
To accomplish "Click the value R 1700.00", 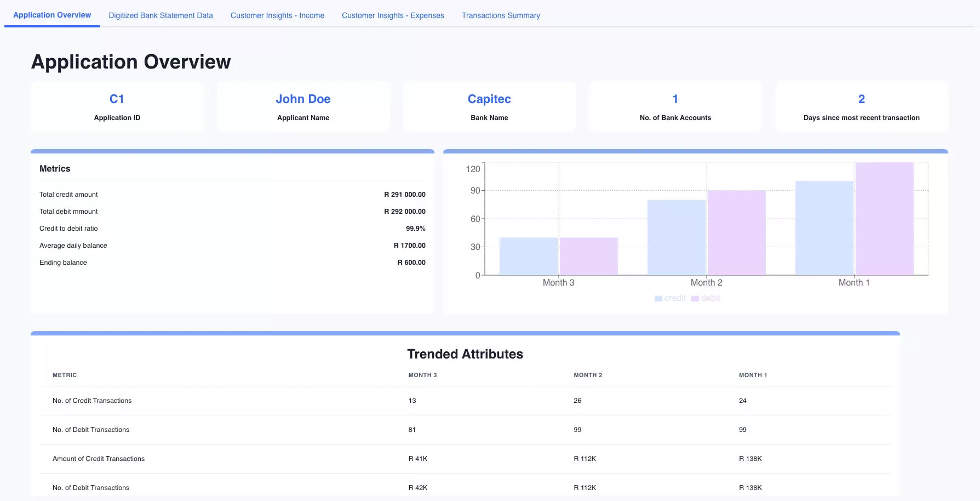I will pyautogui.click(x=410, y=246).
